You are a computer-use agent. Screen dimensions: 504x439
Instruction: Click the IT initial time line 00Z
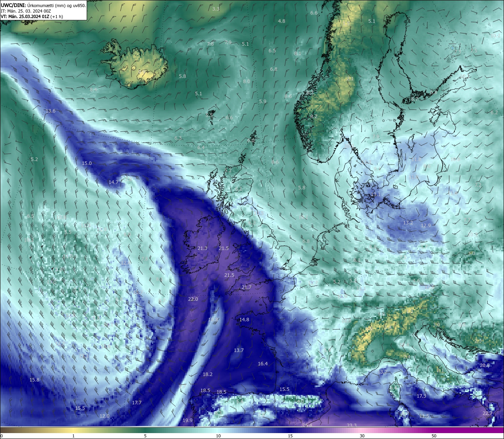(26, 11)
